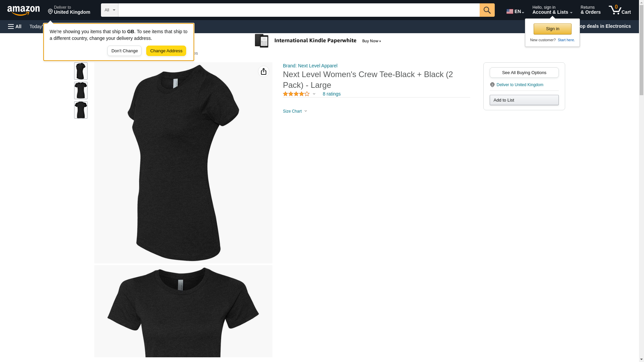Viewport: 644px width, 362px height.
Task: Expand the Size Chart section
Action: coord(295,111)
